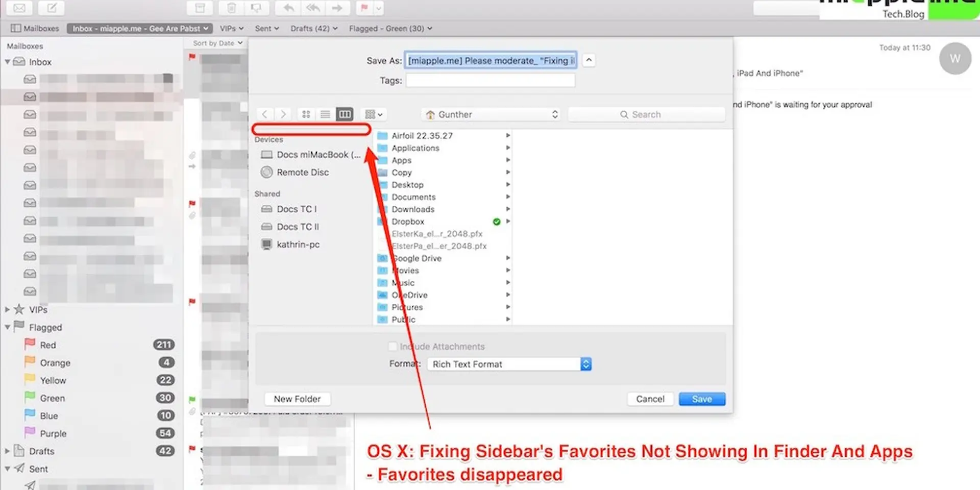980x490 pixels.
Task: Select the Green flag swatch in sidebar
Action: [x=30, y=398]
